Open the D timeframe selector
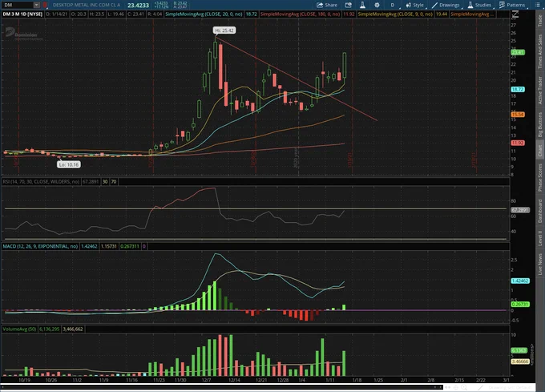The height and width of the screenshot is (392, 545). pos(393,5)
